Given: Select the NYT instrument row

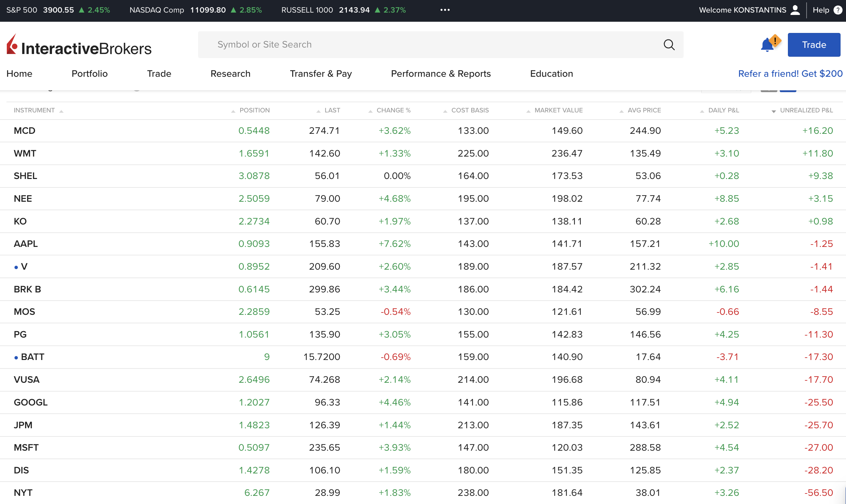Looking at the screenshot, I should (423, 493).
